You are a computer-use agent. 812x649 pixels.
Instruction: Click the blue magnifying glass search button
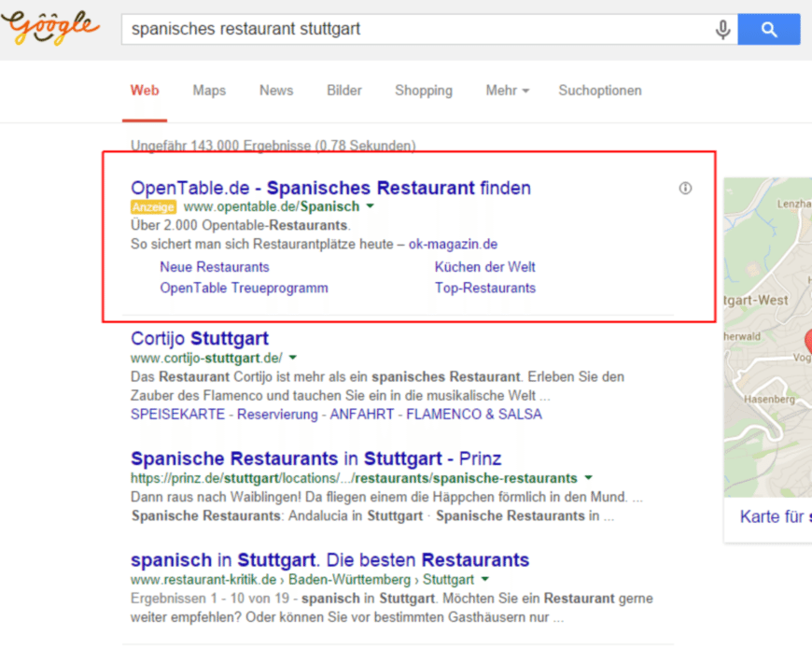(x=768, y=29)
